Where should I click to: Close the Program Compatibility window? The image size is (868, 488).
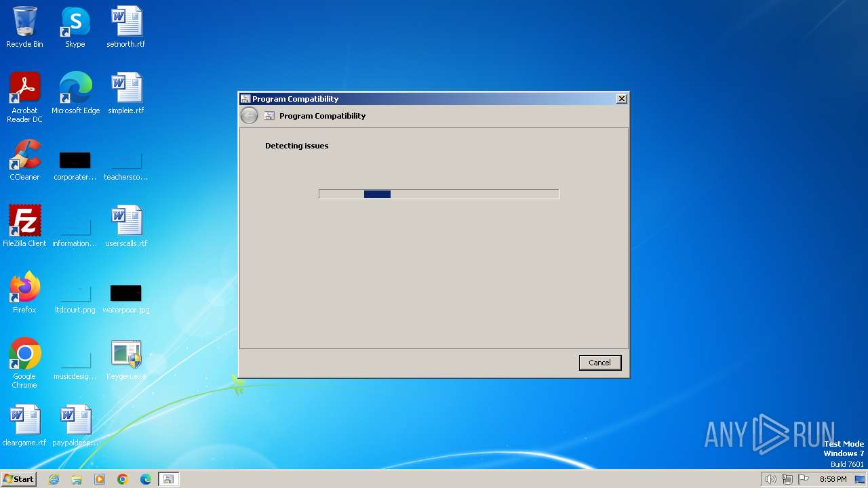621,99
